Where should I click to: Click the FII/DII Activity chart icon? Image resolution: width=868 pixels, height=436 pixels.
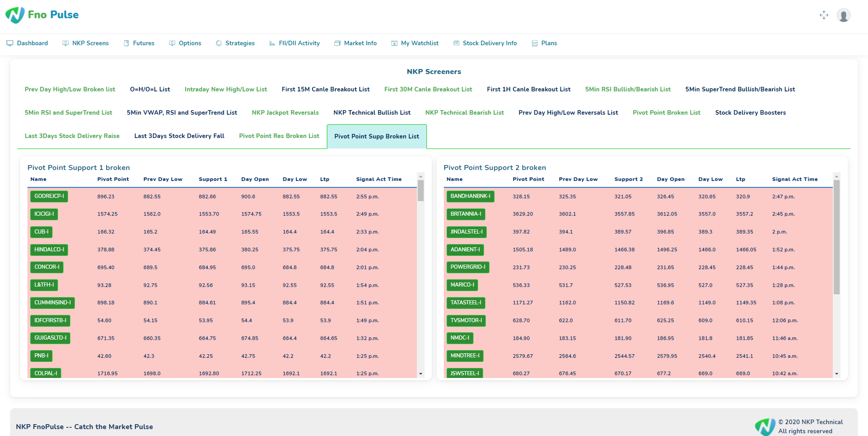pyautogui.click(x=272, y=43)
